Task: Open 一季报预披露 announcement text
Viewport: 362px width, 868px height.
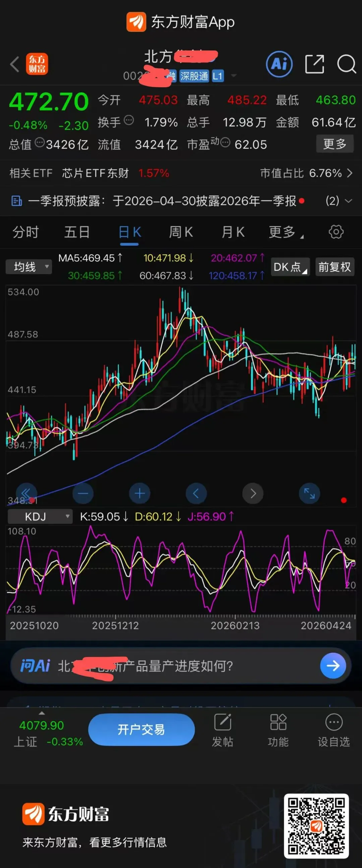Action: point(162,201)
